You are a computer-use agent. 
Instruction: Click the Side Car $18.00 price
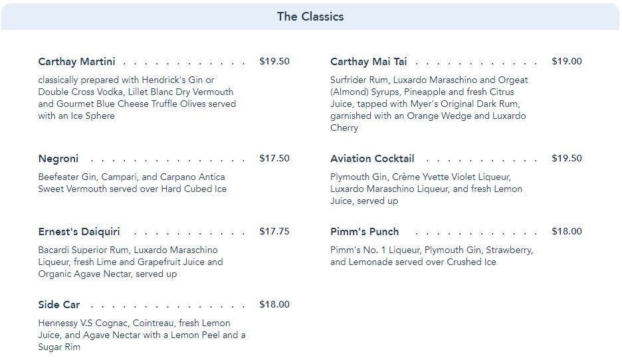pyautogui.click(x=274, y=305)
